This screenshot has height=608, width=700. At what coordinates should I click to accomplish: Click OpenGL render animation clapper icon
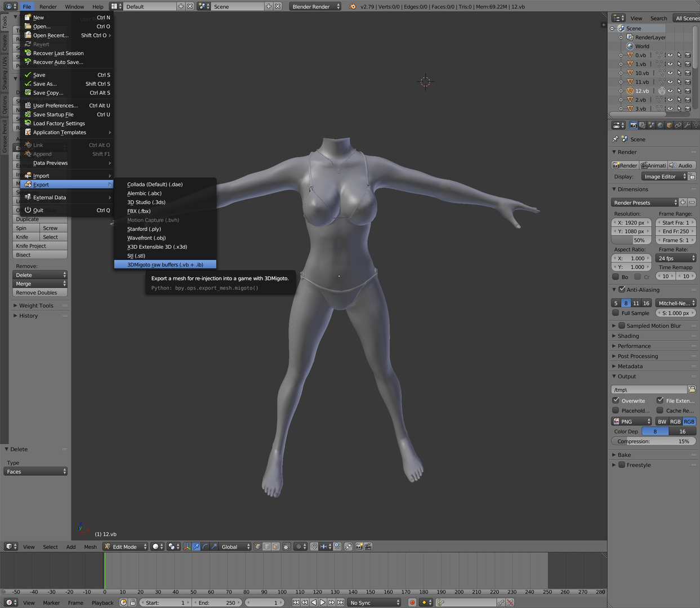368,547
